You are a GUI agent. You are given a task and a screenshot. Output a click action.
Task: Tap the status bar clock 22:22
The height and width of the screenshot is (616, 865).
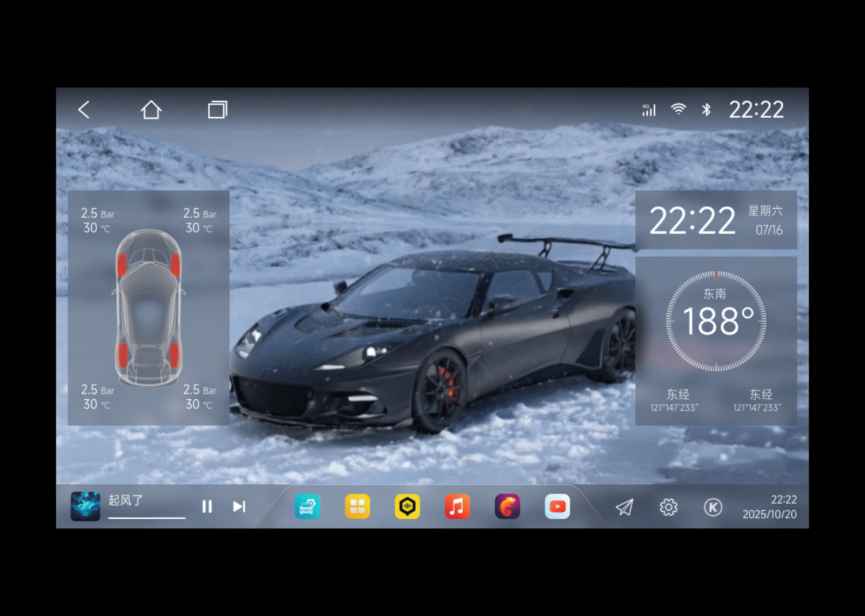756,110
